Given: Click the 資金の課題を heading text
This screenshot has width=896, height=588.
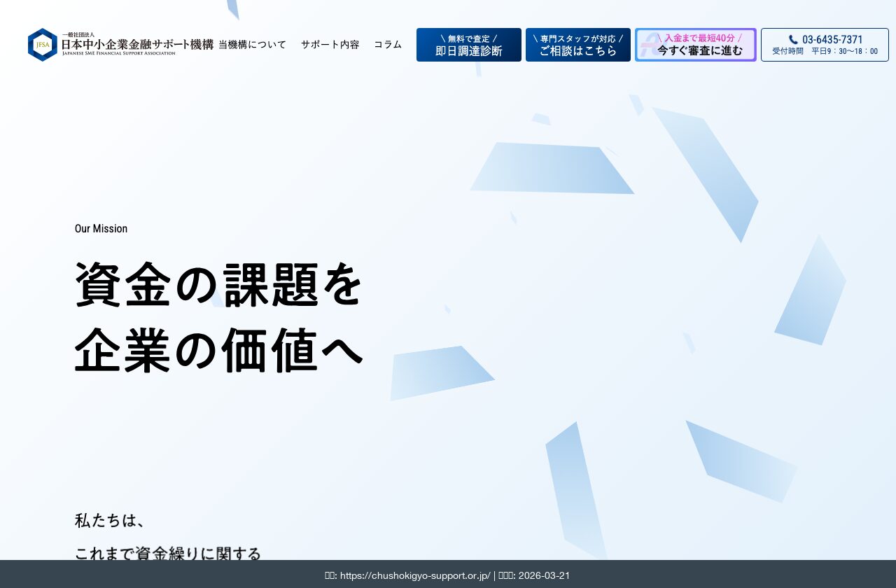Looking at the screenshot, I should (218, 284).
